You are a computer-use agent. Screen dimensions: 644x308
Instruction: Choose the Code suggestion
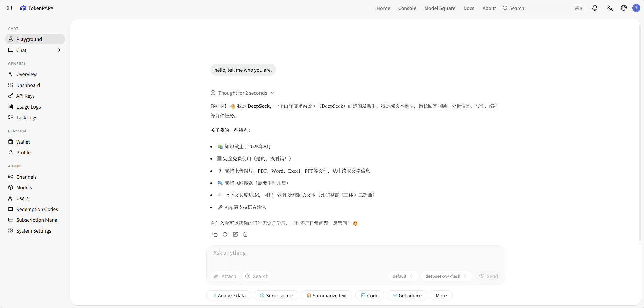(370, 295)
